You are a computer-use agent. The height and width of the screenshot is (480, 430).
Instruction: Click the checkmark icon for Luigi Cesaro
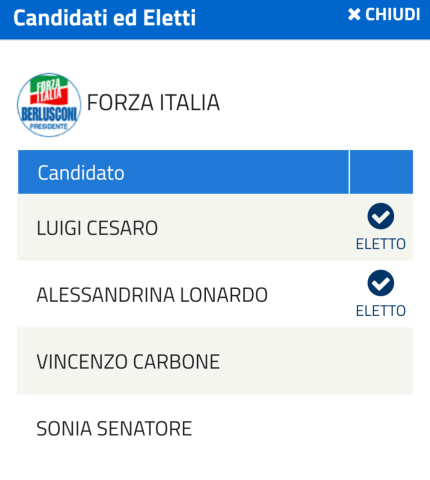(x=381, y=216)
